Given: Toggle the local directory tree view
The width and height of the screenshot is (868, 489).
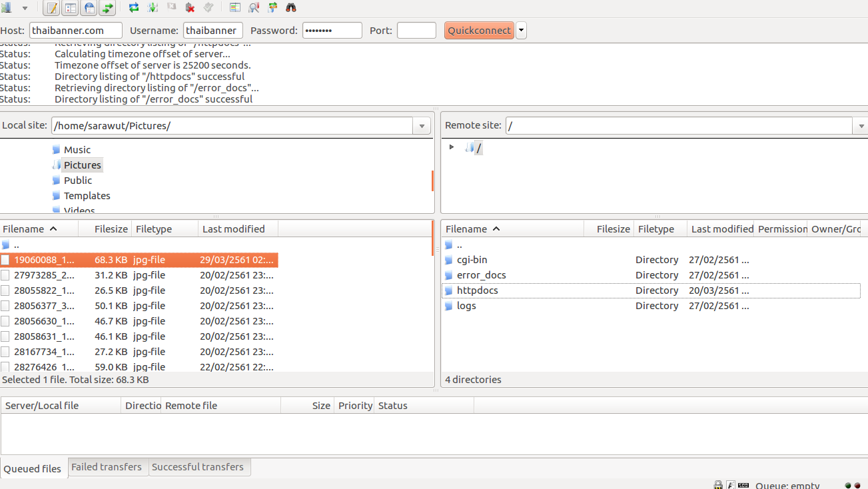Looking at the screenshot, I should tap(70, 8).
